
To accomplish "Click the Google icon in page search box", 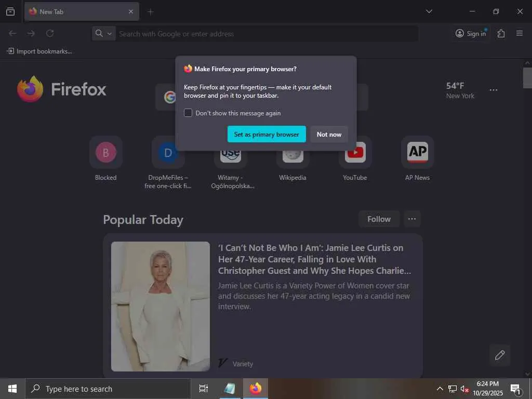I will [169, 97].
